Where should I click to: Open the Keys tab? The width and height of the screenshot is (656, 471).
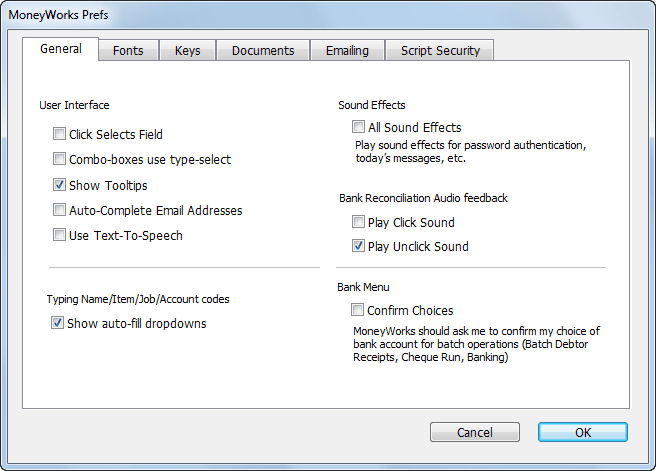187,50
